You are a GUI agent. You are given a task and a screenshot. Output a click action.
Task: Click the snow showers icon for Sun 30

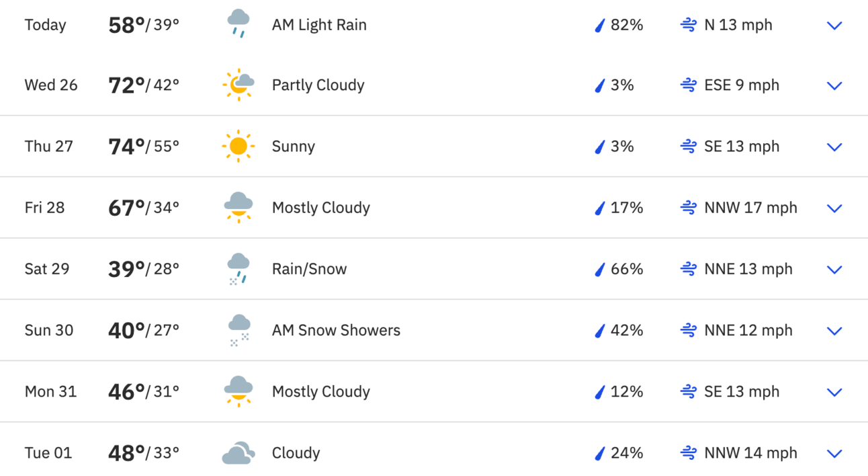[238, 330]
